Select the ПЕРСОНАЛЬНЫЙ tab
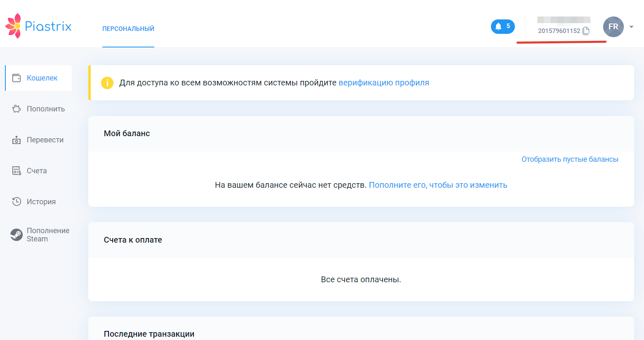This screenshot has width=644, height=340. click(128, 29)
